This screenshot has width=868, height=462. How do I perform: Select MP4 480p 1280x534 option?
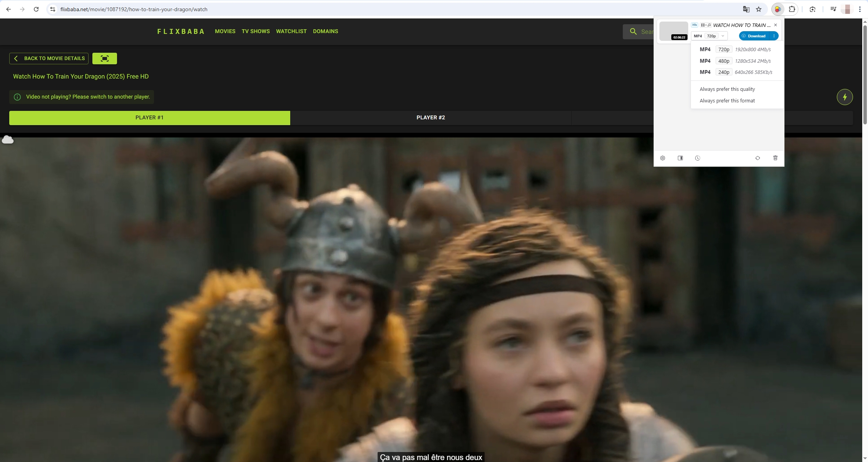[x=737, y=61]
